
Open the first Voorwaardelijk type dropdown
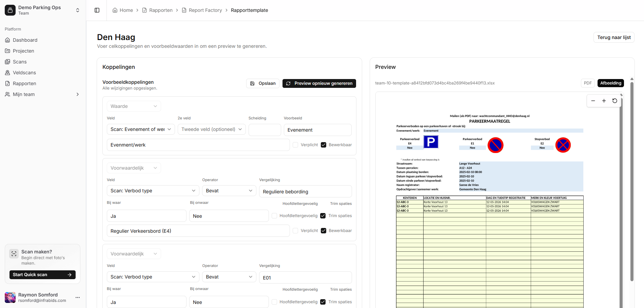(134, 168)
